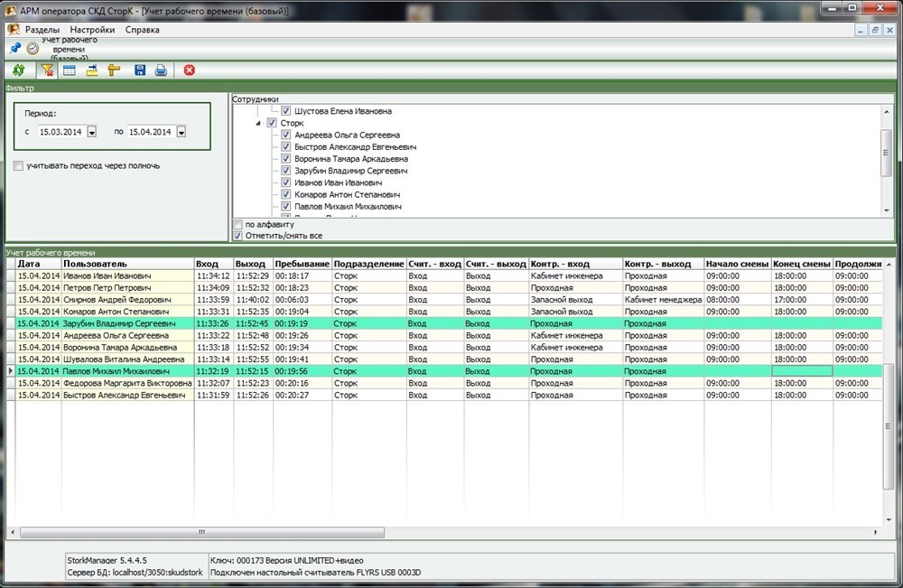
Task: Toggle the filter funnel toolbar icon
Action: click(x=47, y=70)
